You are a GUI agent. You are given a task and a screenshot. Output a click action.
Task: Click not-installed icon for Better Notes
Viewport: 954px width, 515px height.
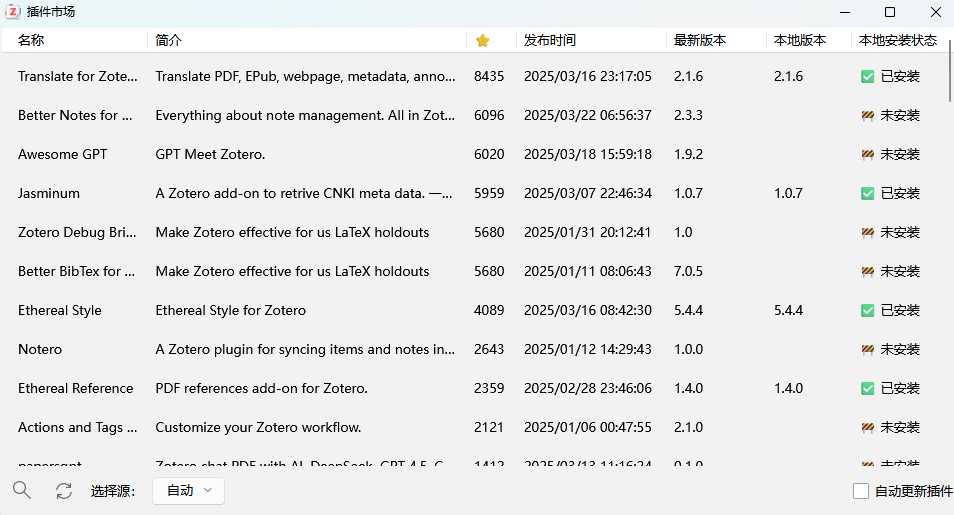point(868,116)
